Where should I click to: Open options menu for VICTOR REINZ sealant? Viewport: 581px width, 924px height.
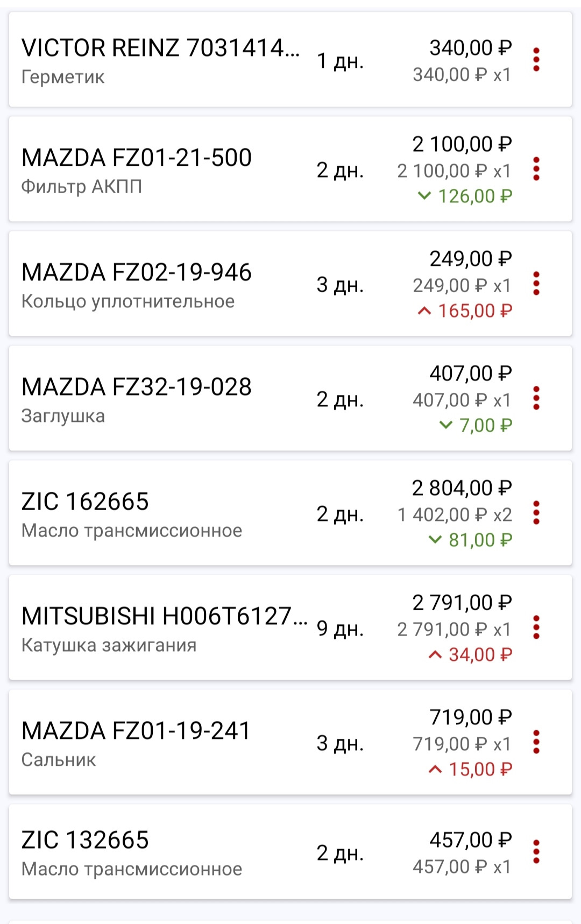point(536,60)
